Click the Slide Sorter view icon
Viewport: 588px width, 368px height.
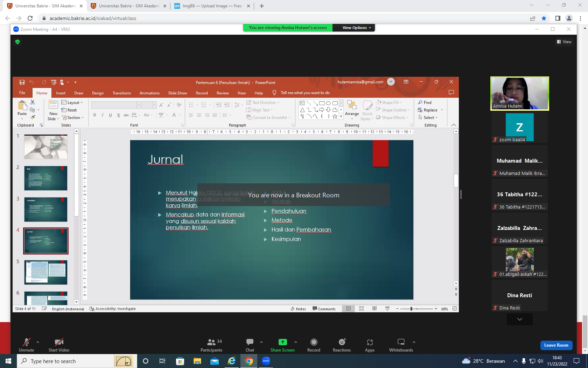tap(362, 309)
